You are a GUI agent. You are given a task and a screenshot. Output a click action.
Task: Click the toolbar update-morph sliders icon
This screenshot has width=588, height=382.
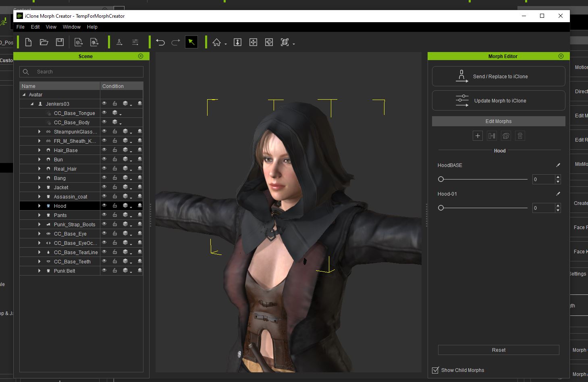click(x=135, y=42)
